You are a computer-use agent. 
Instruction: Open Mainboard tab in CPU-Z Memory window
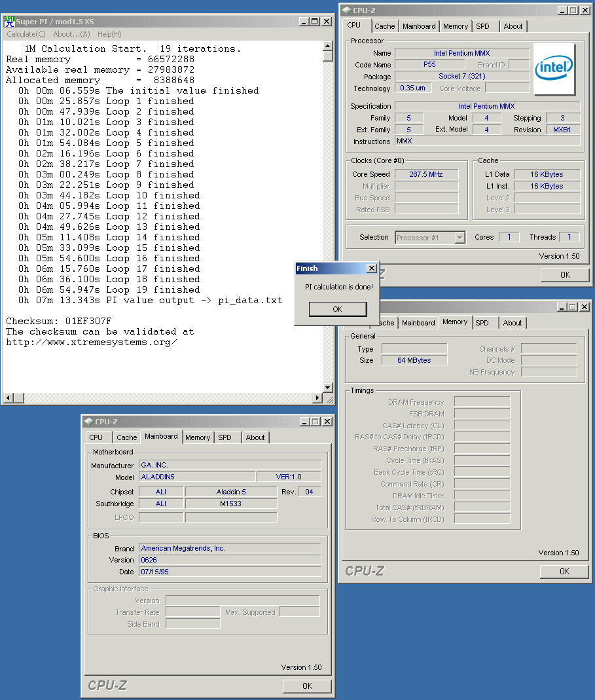(x=418, y=323)
